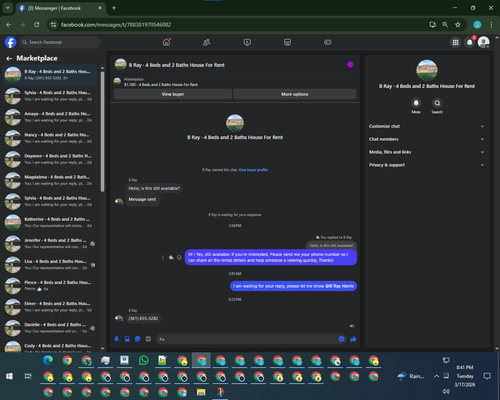The width and height of the screenshot is (500, 400).
Task: Expand Media, files and links section
Action: tap(426, 152)
